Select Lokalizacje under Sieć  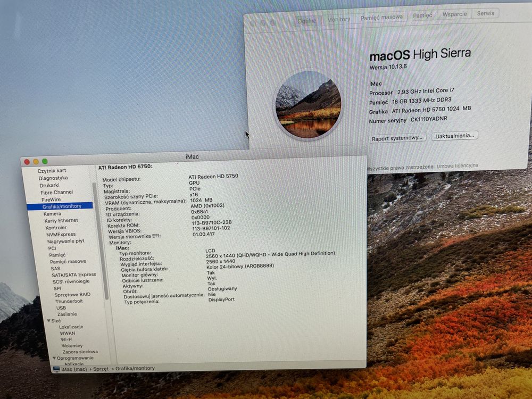(71, 327)
